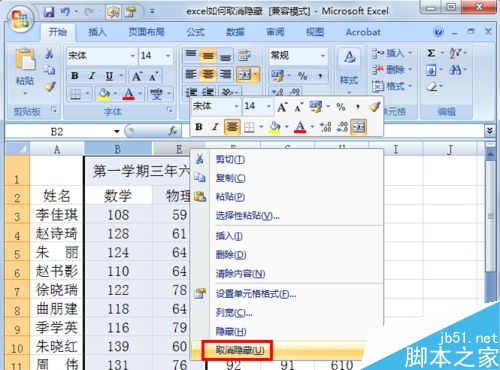Switch to the 视图 ribbon tab
The image size is (500, 370).
pyautogui.click(x=315, y=32)
